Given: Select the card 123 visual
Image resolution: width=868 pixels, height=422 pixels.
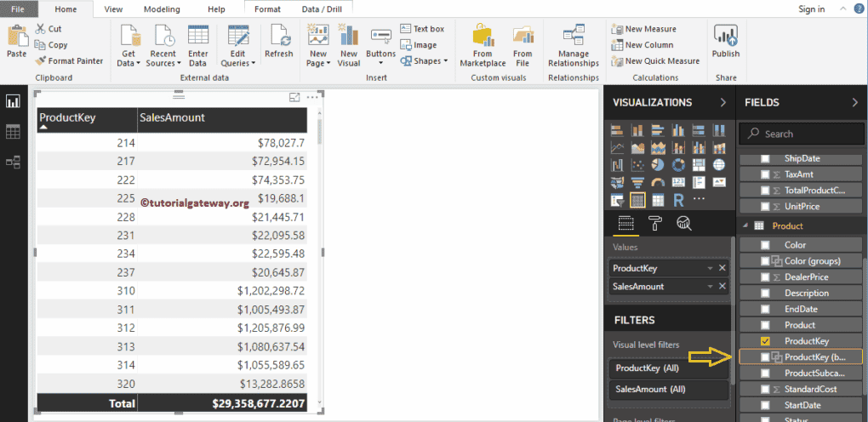Looking at the screenshot, I should [x=677, y=182].
